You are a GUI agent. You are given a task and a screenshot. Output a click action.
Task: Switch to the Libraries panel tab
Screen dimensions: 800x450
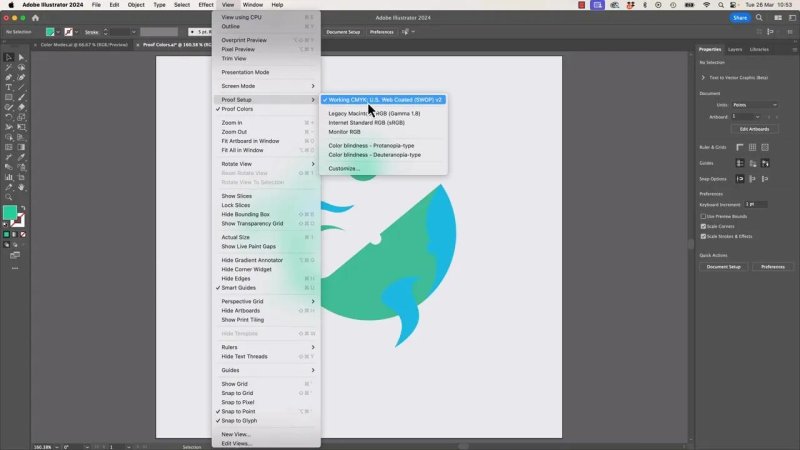(x=759, y=49)
